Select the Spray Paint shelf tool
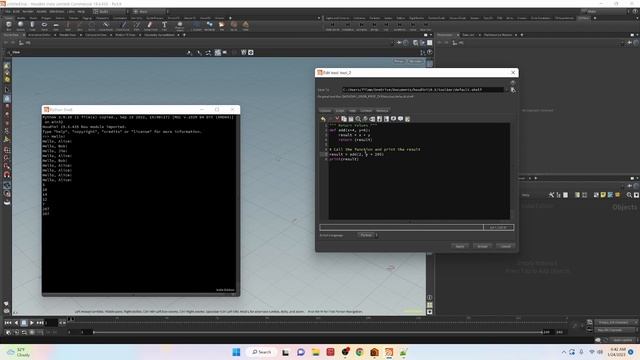 (x=150, y=26)
